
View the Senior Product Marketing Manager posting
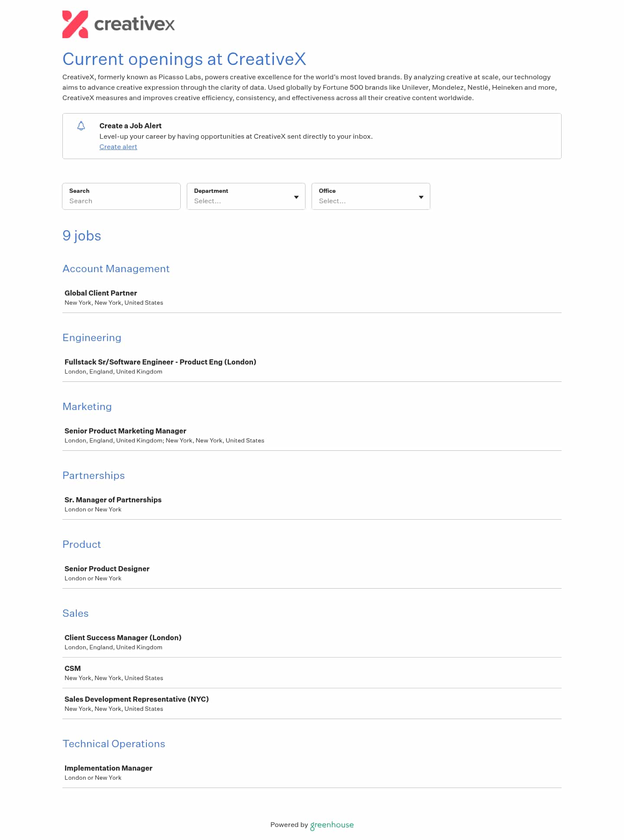(125, 431)
